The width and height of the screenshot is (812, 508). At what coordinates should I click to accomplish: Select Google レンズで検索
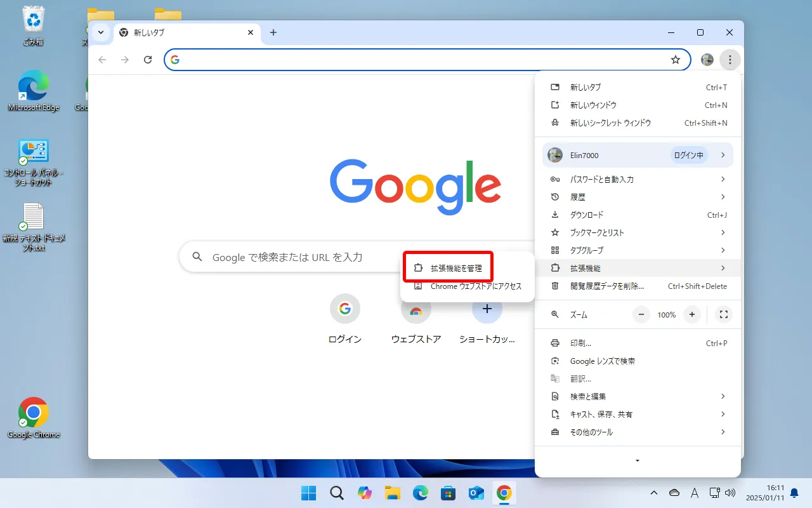click(x=638, y=361)
